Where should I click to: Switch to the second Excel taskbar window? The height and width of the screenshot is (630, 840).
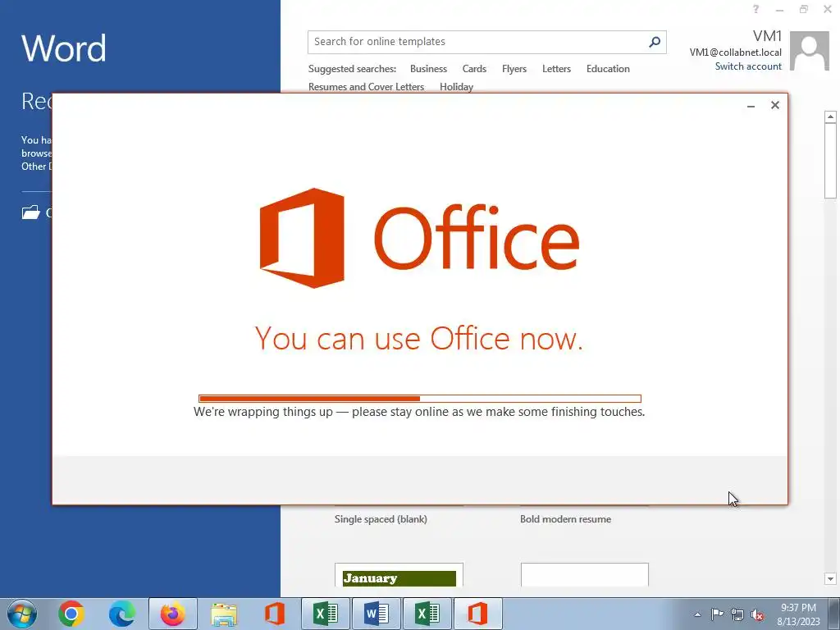click(427, 614)
